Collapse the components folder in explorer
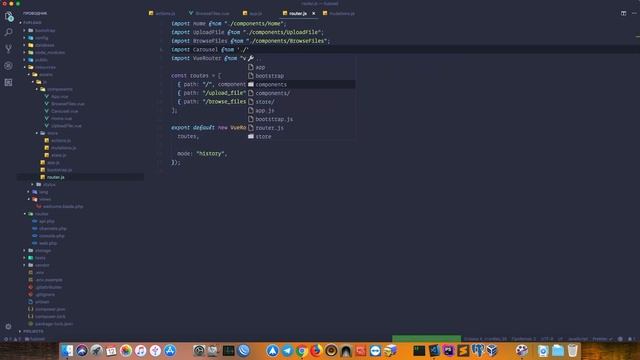 pos(60,89)
